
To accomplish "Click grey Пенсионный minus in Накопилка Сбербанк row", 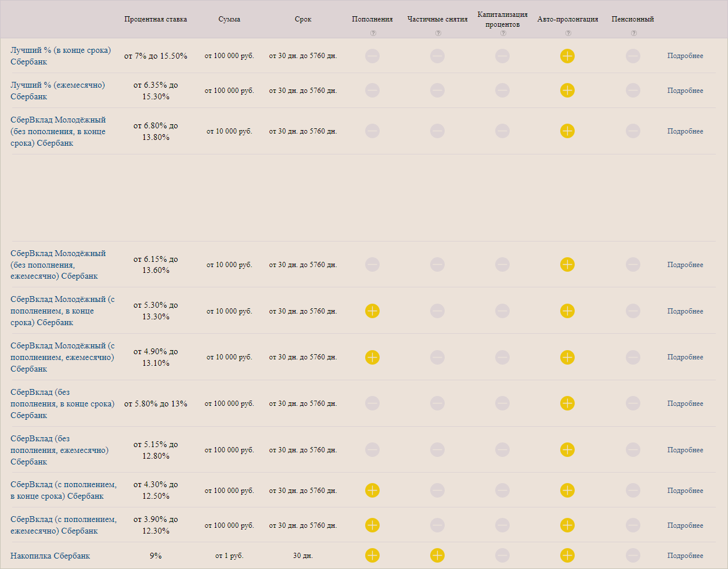I will [633, 556].
